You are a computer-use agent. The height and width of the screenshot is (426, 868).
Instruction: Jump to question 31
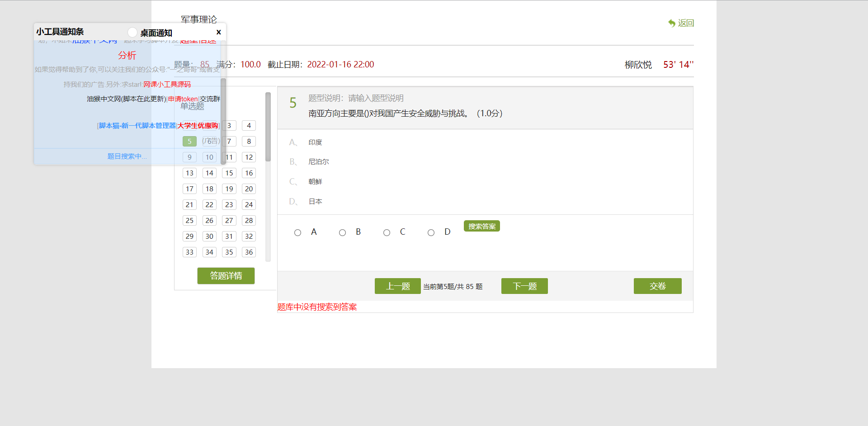pos(229,237)
